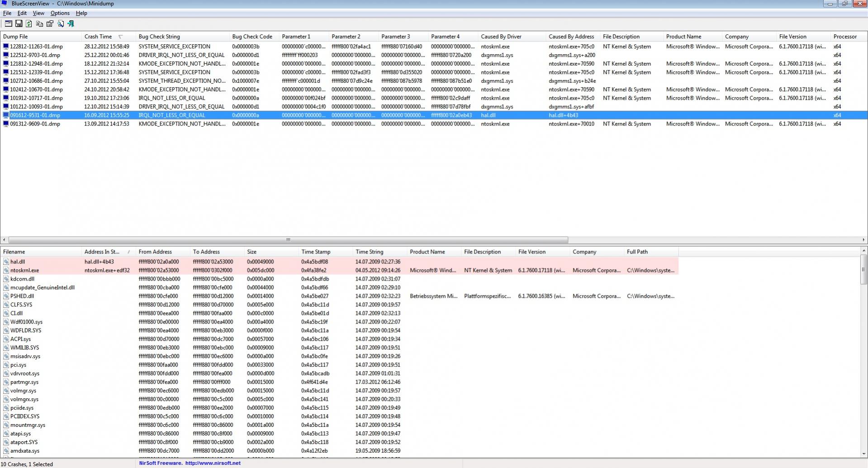This screenshot has width=868, height=468.
Task: Click the Exit door toolbar icon
Action: point(71,24)
